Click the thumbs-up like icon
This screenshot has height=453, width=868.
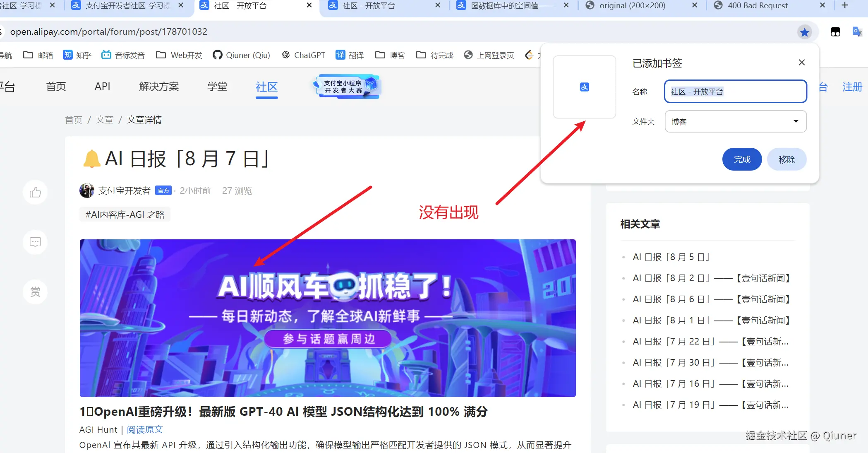tap(35, 192)
